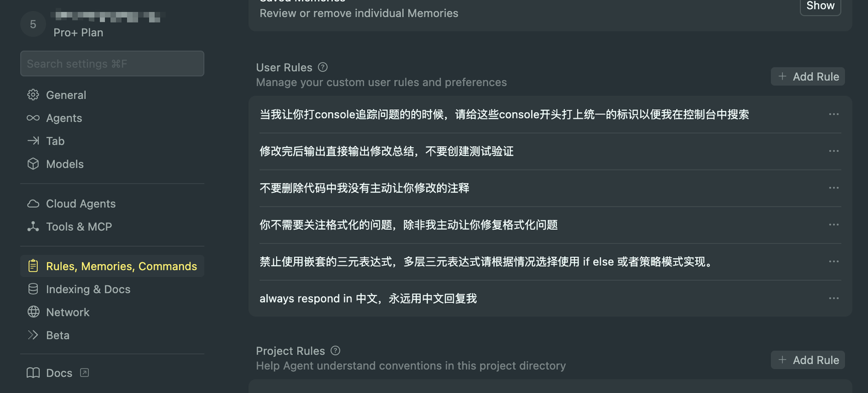Click the Rules, Memories, Commands document icon

tap(33, 265)
